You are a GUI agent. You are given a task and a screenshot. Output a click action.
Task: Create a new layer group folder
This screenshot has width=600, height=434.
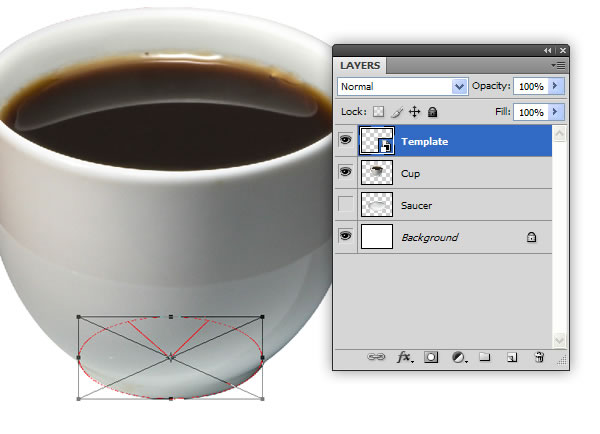click(485, 357)
